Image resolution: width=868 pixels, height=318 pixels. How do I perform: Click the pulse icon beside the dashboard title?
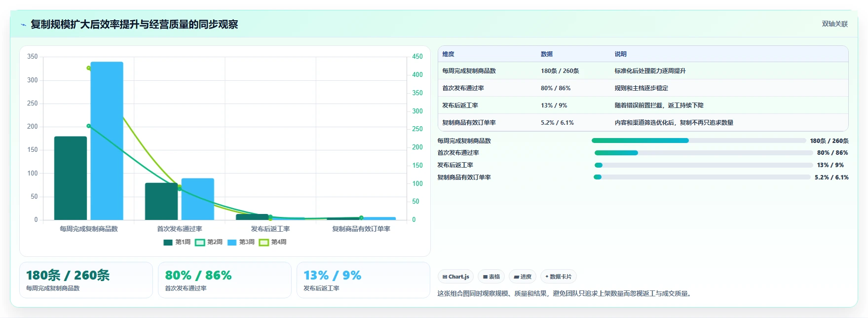tap(23, 25)
